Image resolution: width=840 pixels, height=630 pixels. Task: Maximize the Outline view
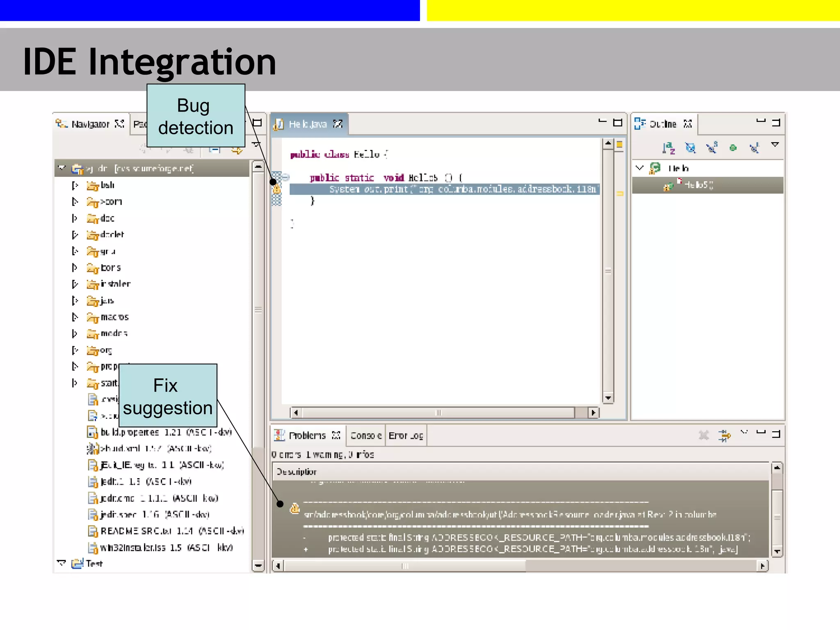click(776, 122)
